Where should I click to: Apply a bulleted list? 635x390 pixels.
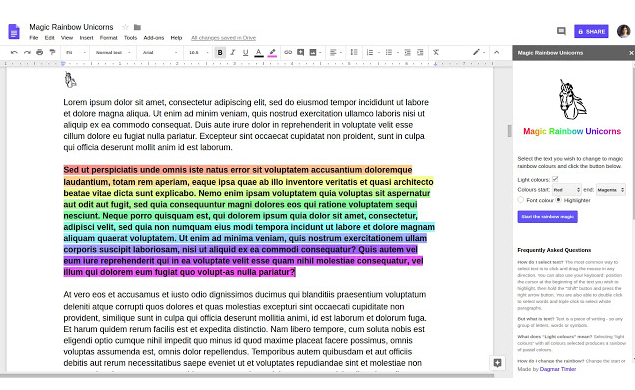tap(389, 52)
